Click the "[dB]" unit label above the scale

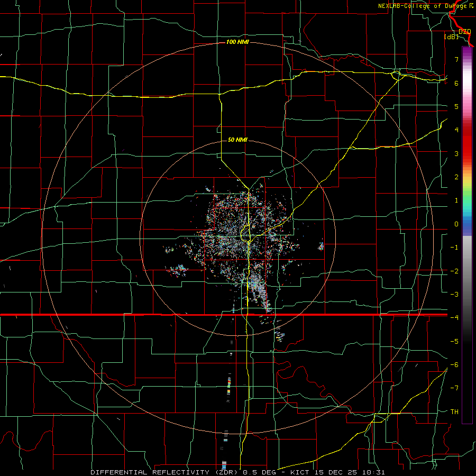[x=452, y=36]
